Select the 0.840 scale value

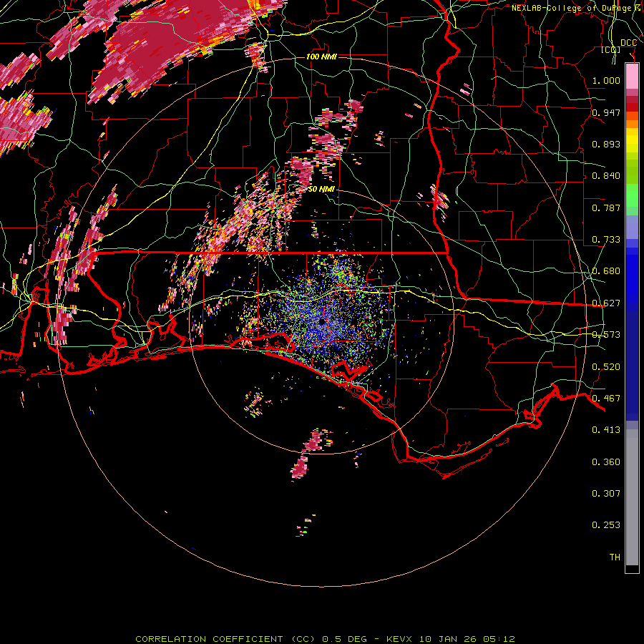click(x=606, y=176)
